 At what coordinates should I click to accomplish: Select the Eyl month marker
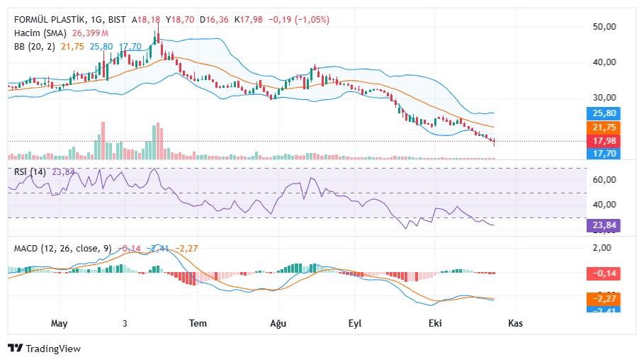pos(355,323)
